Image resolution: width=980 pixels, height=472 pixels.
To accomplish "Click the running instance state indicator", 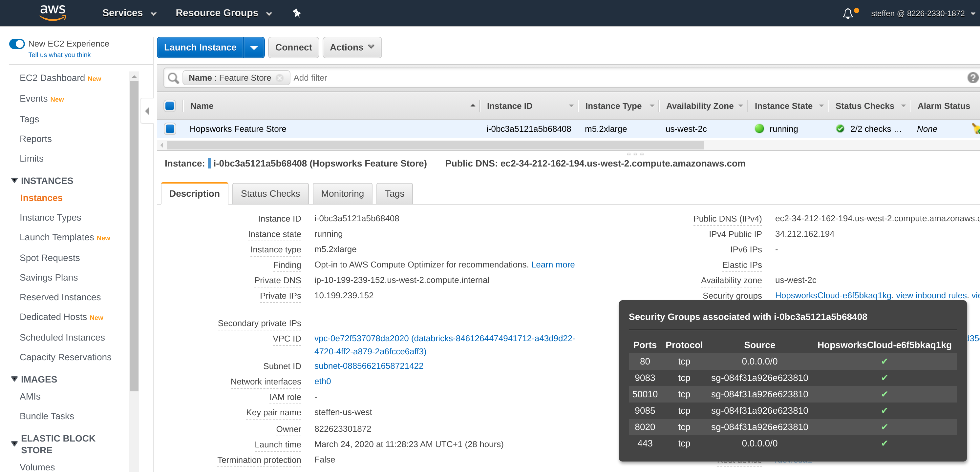I will (x=759, y=128).
